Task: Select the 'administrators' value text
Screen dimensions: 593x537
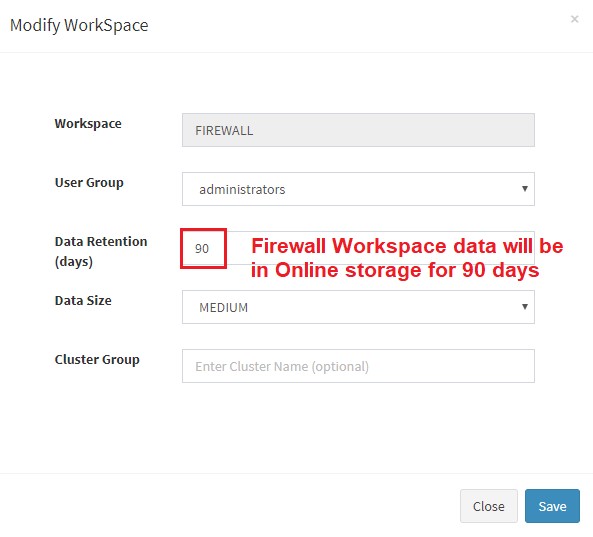Action: coord(242,189)
